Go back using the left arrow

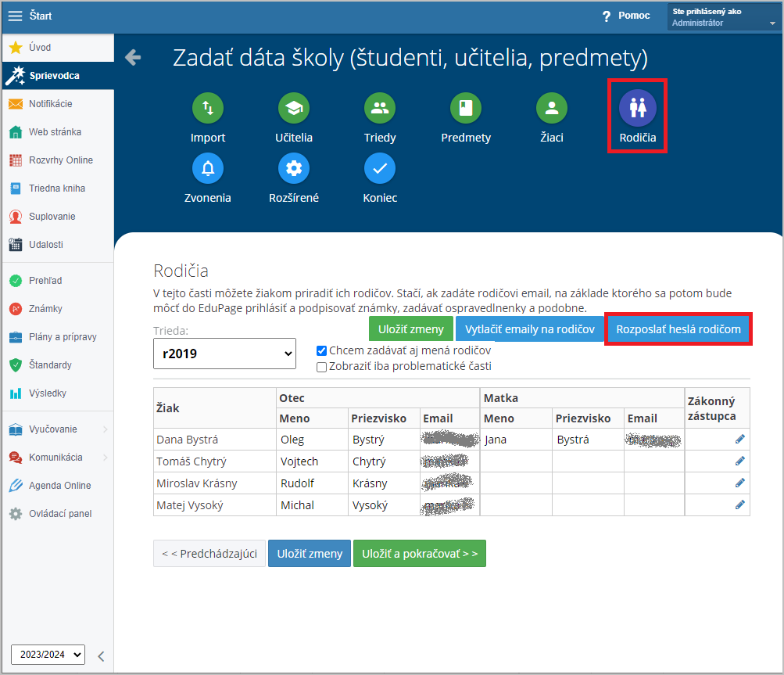[133, 58]
